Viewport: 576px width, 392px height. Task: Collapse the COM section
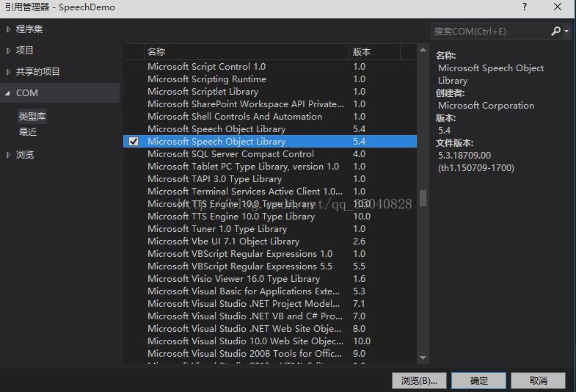click(x=8, y=93)
